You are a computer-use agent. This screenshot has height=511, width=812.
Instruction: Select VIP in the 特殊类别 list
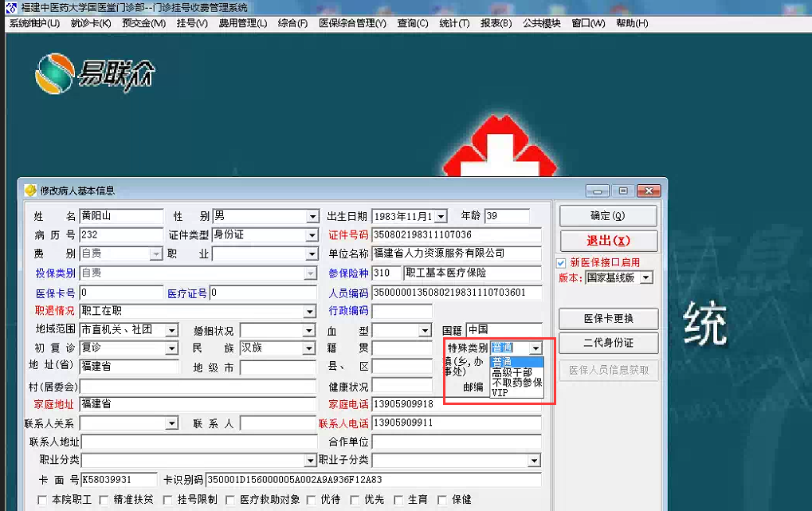click(516, 392)
